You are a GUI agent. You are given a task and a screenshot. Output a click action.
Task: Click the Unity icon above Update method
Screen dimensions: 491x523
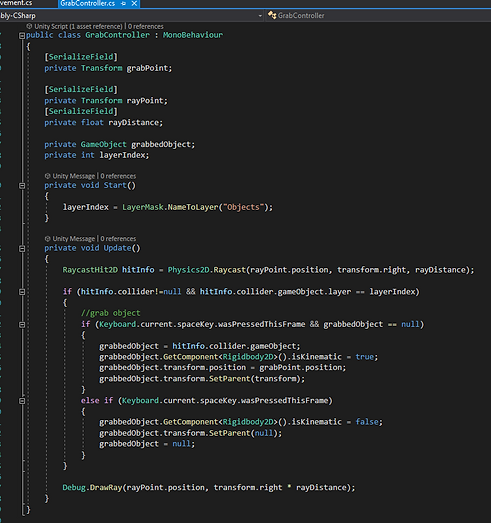(x=48, y=239)
